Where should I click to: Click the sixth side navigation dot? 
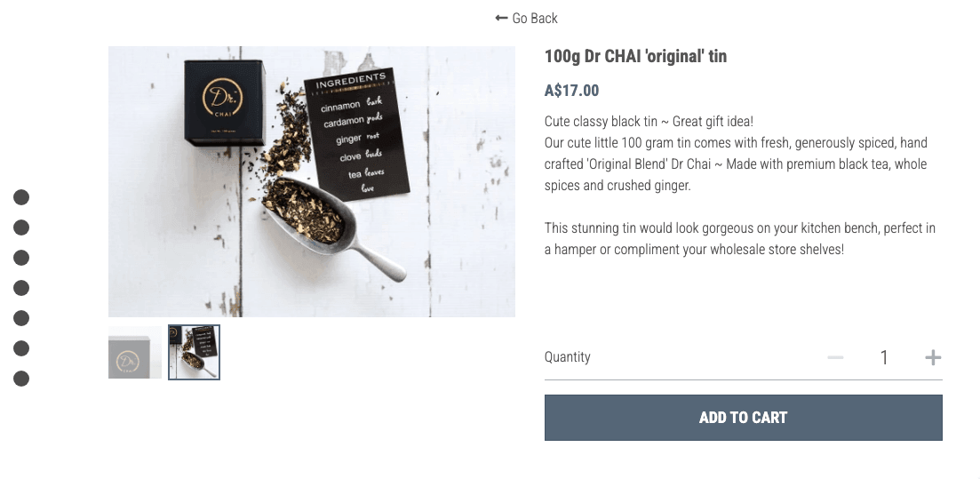21,348
